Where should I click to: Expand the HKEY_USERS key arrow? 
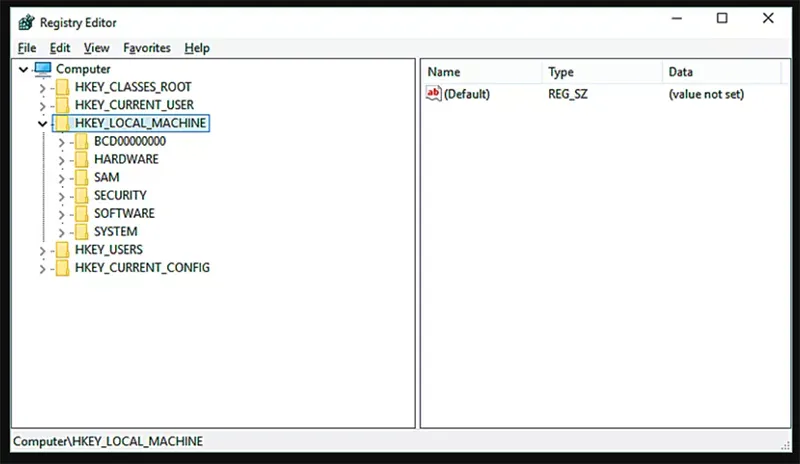[x=41, y=250]
